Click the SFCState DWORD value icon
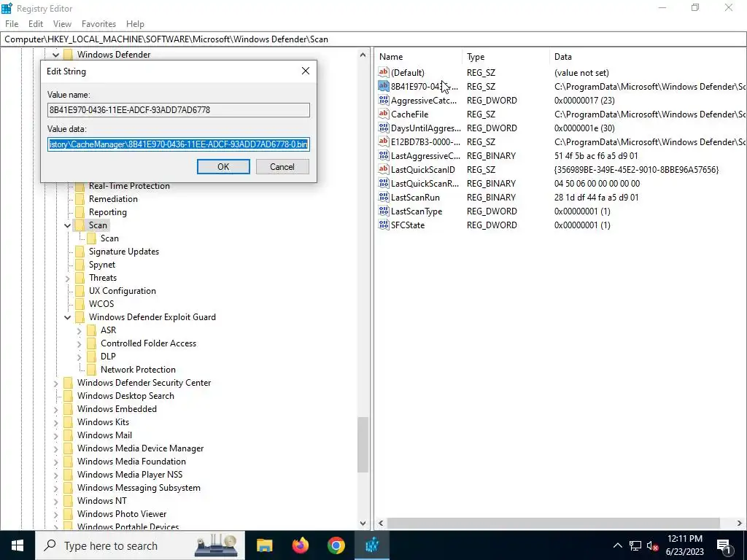 [x=384, y=225]
